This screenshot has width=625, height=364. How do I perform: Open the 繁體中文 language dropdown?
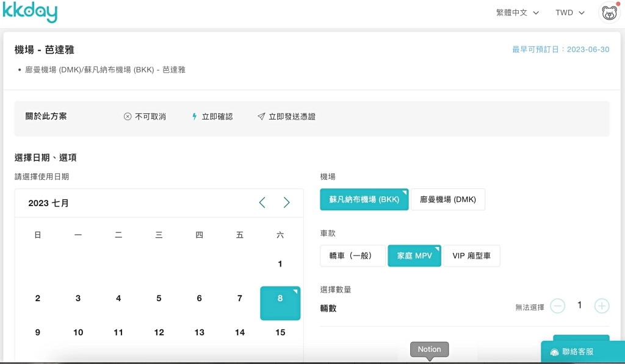(x=518, y=13)
